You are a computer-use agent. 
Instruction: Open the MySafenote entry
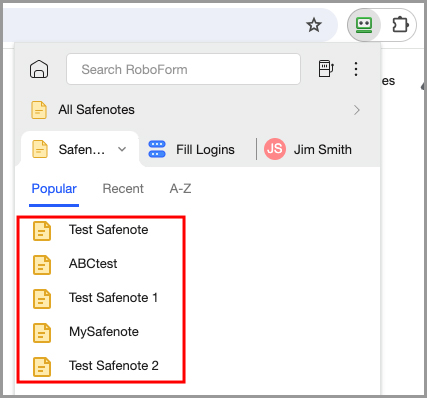(x=104, y=332)
